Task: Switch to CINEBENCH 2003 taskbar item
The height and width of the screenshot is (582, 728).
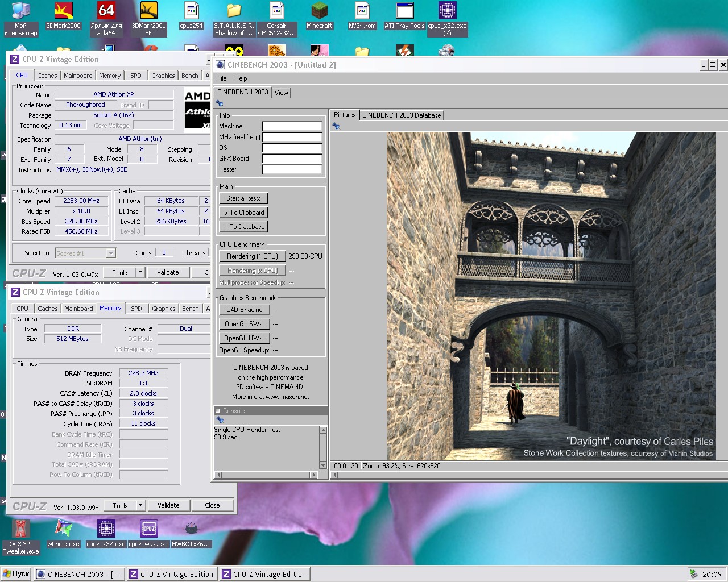Action: [80, 574]
